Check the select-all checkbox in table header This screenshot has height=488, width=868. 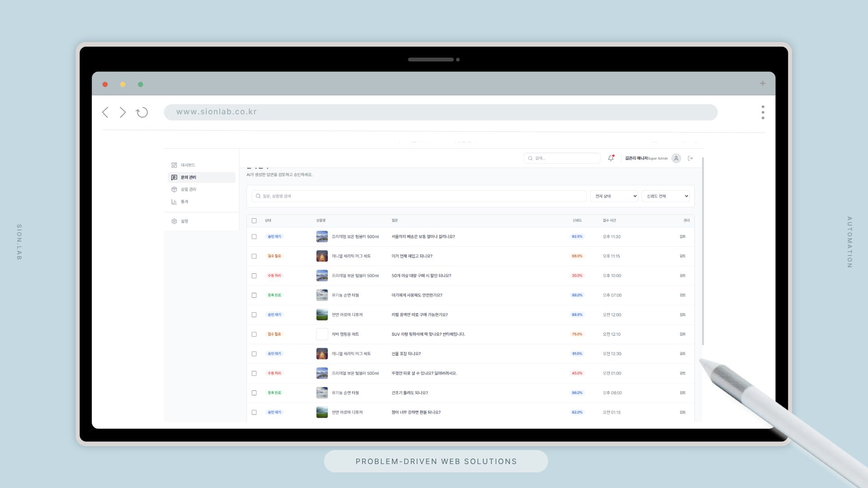pos(254,221)
